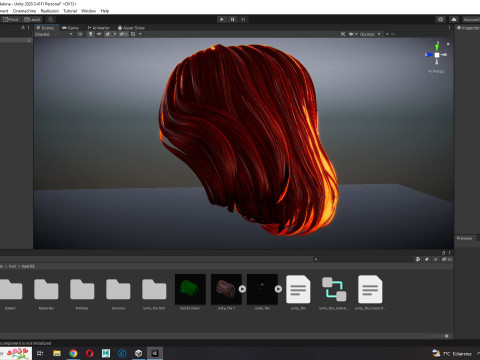Select the animator controller asset icon
Image resolution: width=480 pixels, height=360 pixels.
[x=334, y=289]
